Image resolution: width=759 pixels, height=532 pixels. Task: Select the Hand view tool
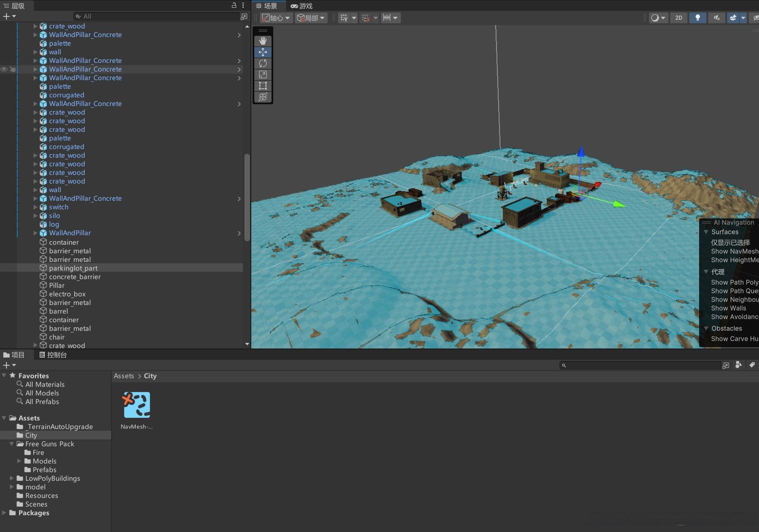point(263,41)
